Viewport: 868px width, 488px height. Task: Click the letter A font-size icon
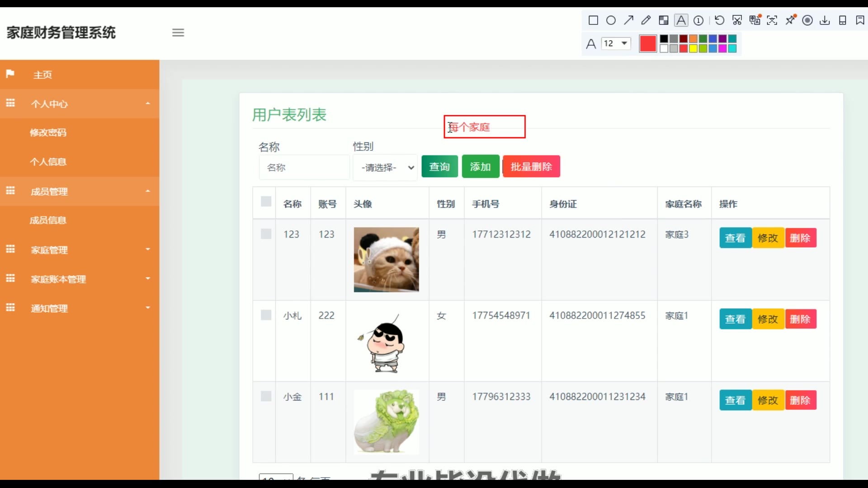(x=591, y=44)
